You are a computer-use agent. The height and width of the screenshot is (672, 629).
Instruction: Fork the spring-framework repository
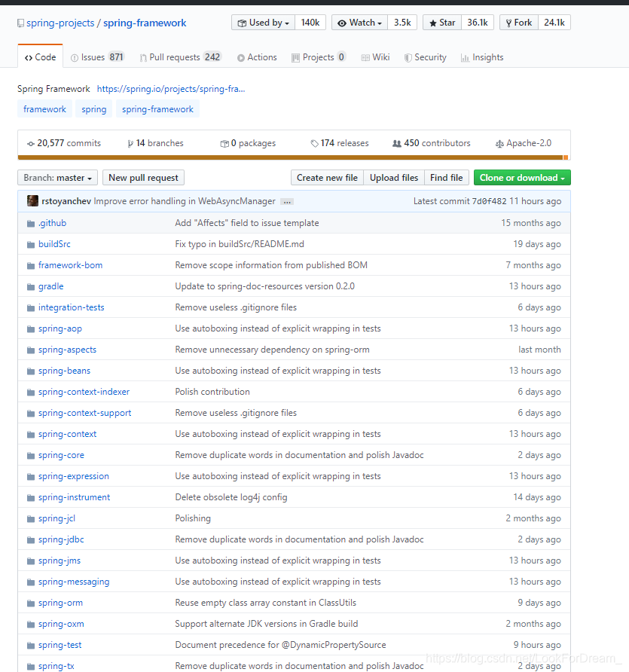[x=519, y=23]
